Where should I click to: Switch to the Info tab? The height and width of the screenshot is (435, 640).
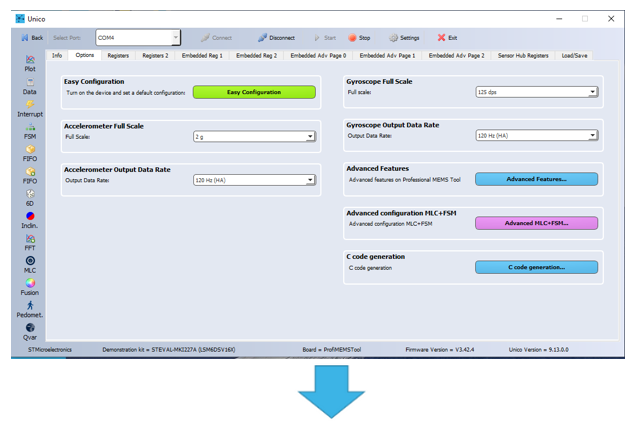(57, 55)
